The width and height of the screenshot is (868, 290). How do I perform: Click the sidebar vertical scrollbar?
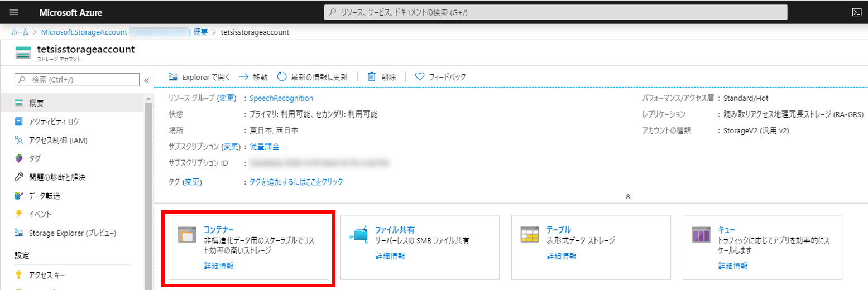[148, 190]
